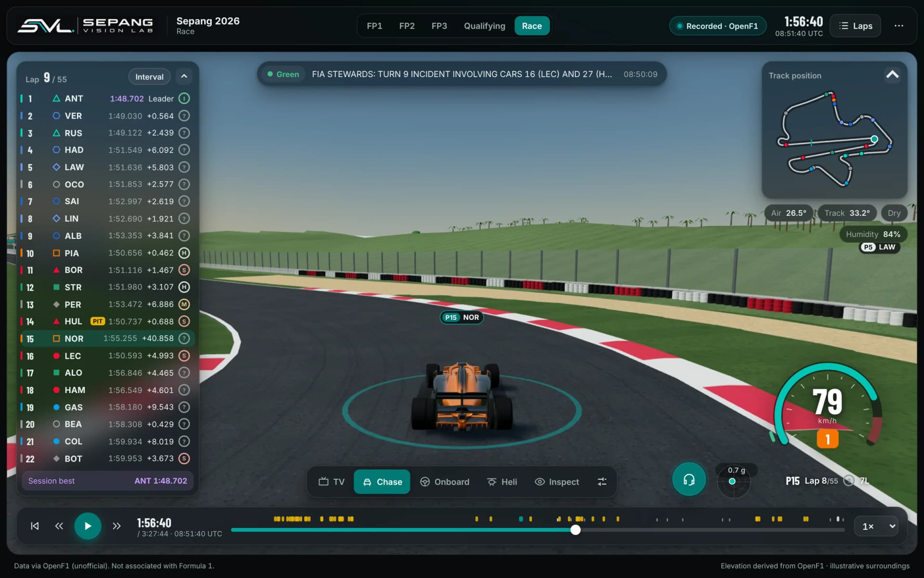
Task: Switch to Onboard camera
Action: [x=445, y=482]
